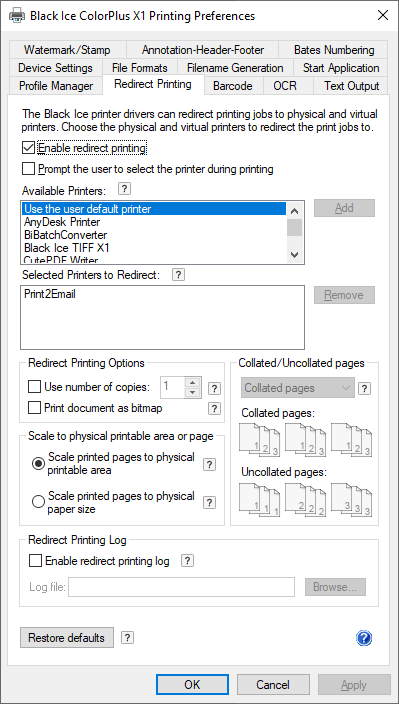The height and width of the screenshot is (704, 399).
Task: Select Scale printed pages to physical paper size
Action: click(x=38, y=502)
